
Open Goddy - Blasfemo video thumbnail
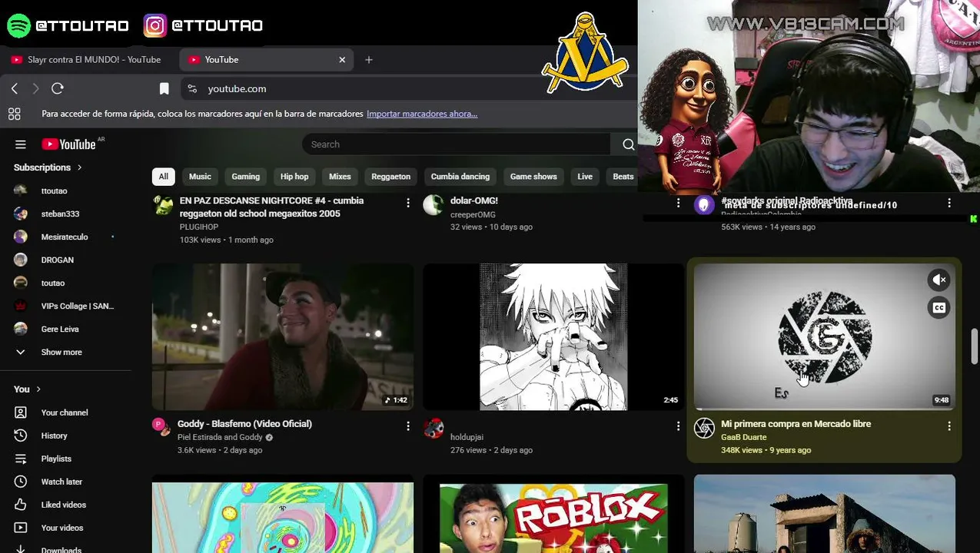(283, 337)
